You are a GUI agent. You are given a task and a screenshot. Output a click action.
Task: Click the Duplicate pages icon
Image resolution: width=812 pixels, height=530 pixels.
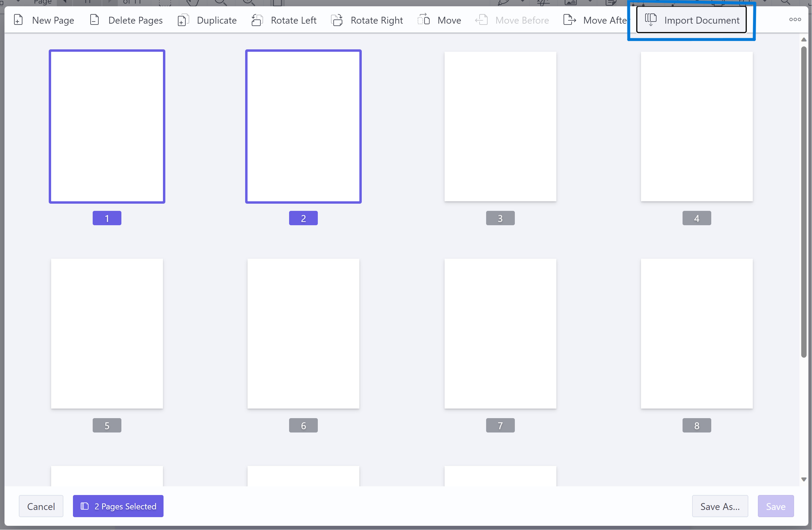183,20
